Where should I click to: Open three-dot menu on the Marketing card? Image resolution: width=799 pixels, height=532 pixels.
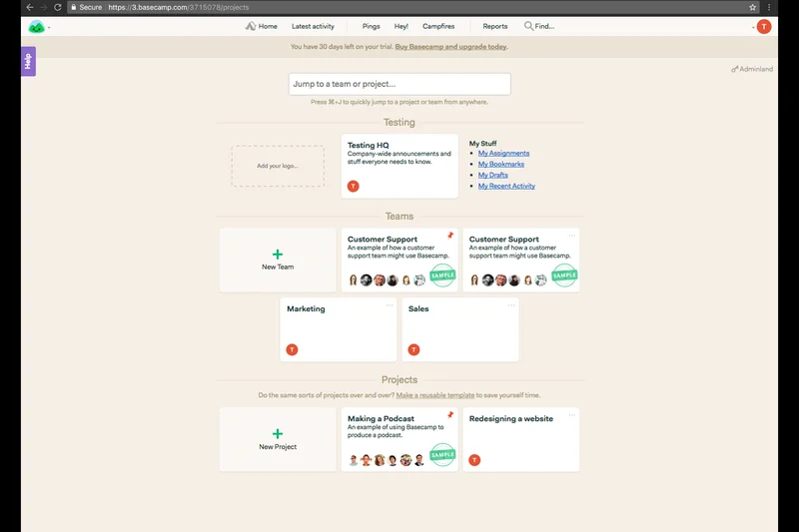pos(390,305)
